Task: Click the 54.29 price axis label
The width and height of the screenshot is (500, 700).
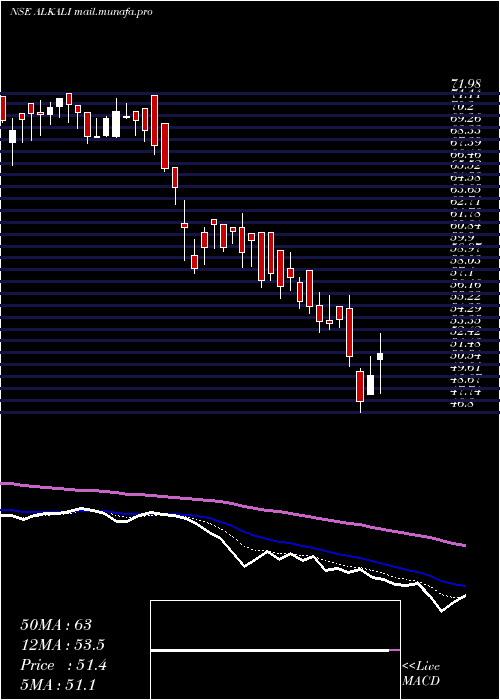Action: pyautogui.click(x=465, y=308)
